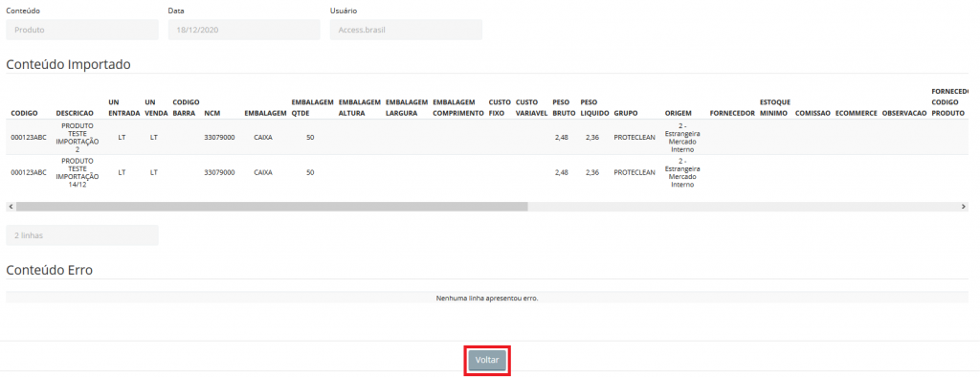Click description PRODUTO TESTE IMPORTAÇÃO 14/12
This screenshot has height=378, width=980.
coord(78,172)
